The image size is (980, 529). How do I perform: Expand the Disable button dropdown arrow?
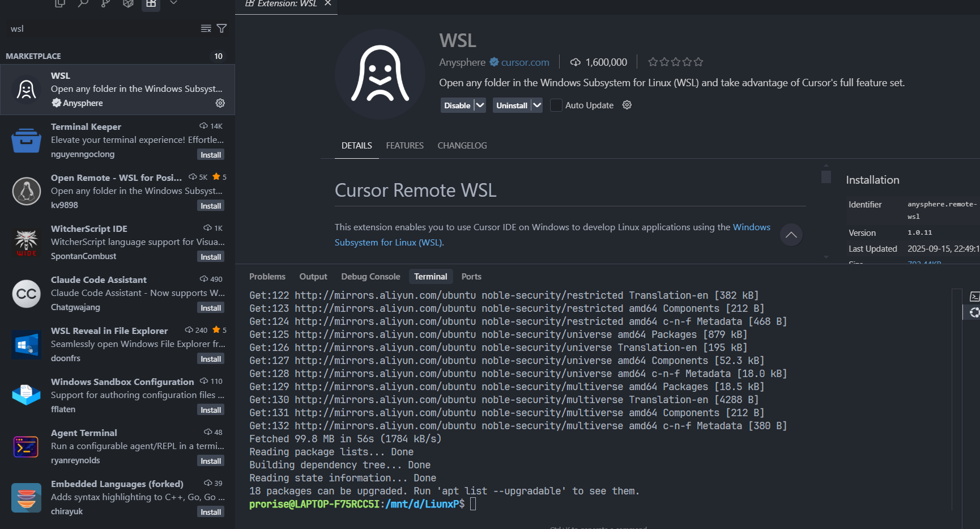click(x=480, y=105)
